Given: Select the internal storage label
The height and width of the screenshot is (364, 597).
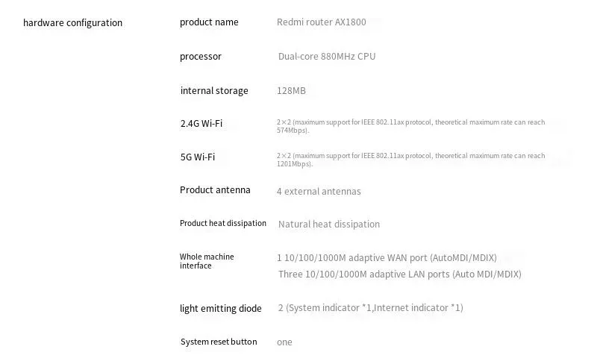Looking at the screenshot, I should pyautogui.click(x=214, y=90).
